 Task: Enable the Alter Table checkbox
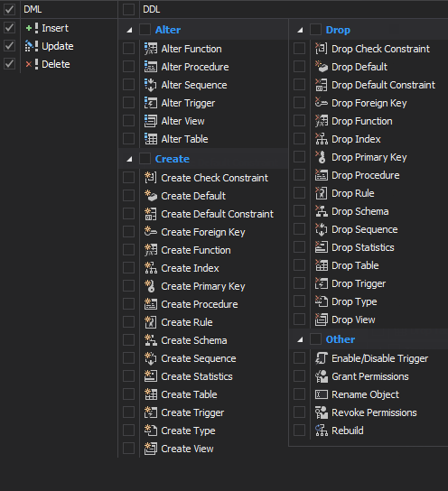[x=129, y=139]
